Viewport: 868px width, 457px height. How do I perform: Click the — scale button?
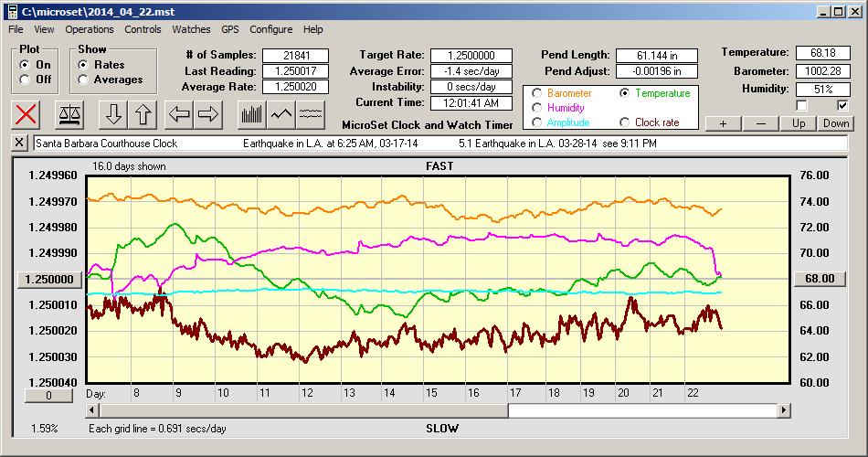(x=760, y=123)
